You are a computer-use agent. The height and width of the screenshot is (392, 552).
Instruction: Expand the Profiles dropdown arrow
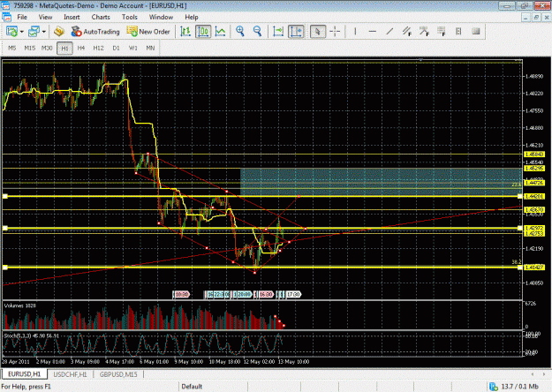[x=44, y=32]
